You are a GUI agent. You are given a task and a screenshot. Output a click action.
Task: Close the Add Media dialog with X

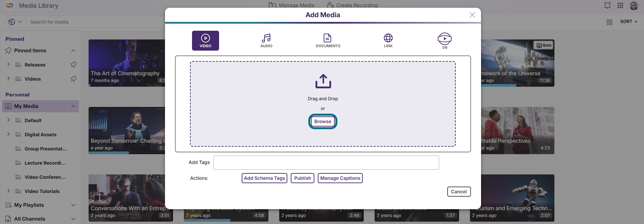click(x=472, y=15)
